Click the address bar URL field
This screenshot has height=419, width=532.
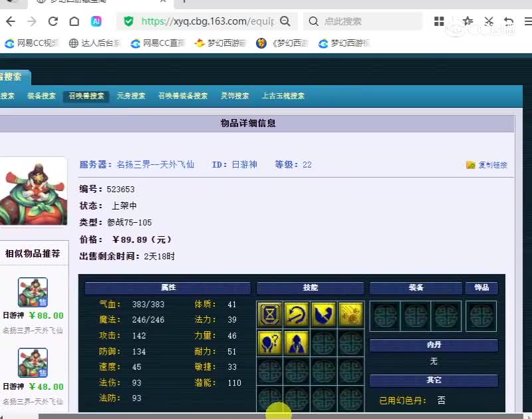click(207, 21)
